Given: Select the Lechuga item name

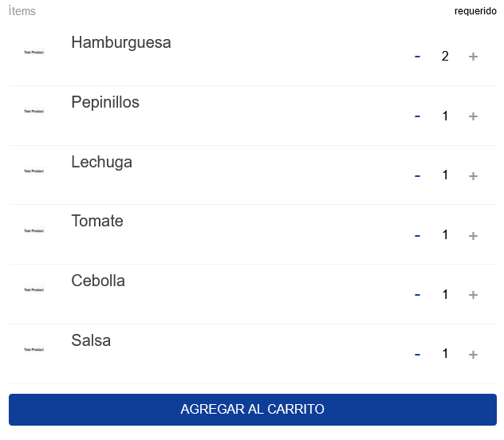Looking at the screenshot, I should 101,162.
